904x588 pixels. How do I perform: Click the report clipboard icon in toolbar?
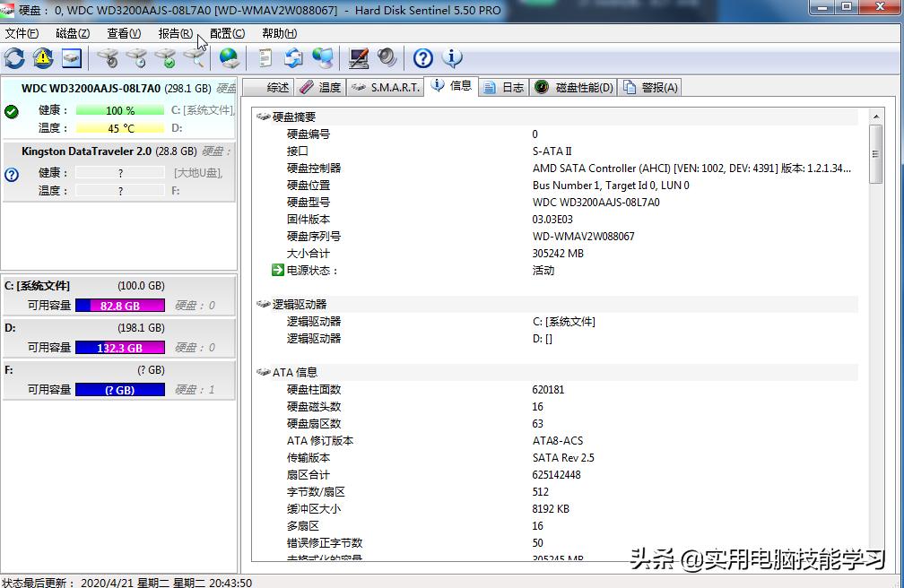point(265,57)
